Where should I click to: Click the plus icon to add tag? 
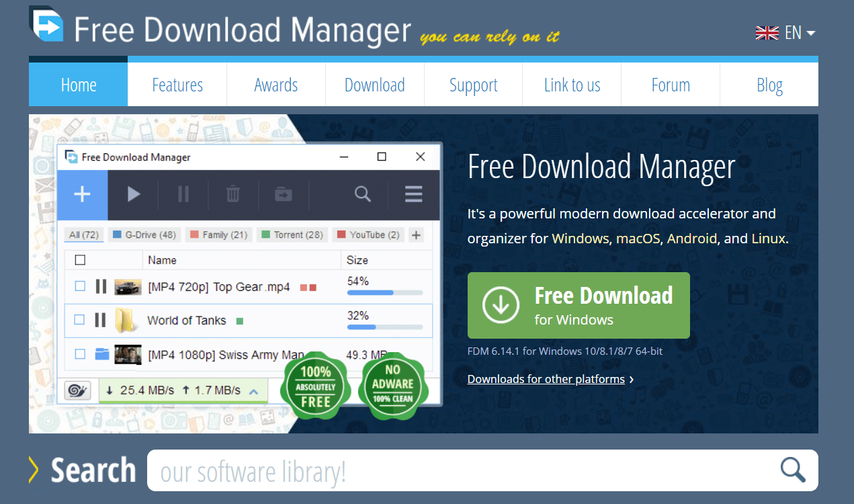click(416, 235)
